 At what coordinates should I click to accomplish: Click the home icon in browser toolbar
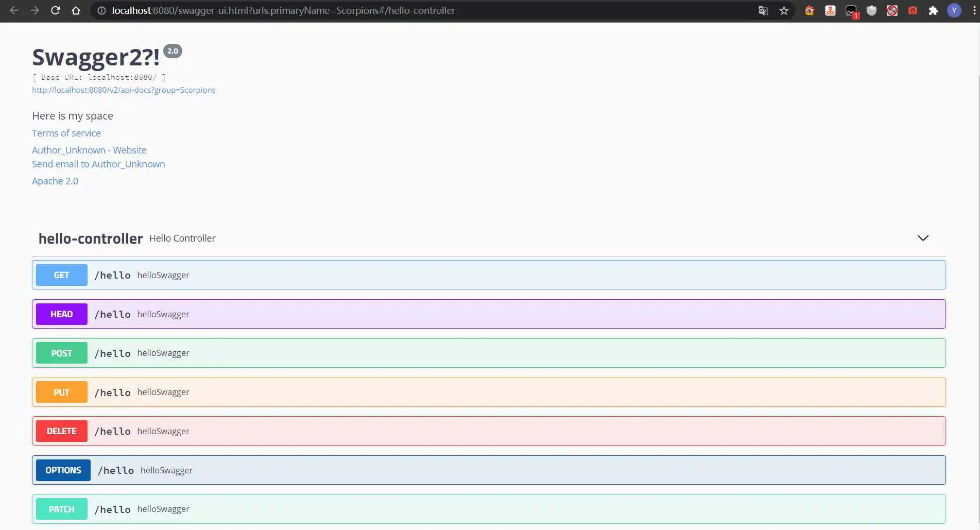click(76, 10)
